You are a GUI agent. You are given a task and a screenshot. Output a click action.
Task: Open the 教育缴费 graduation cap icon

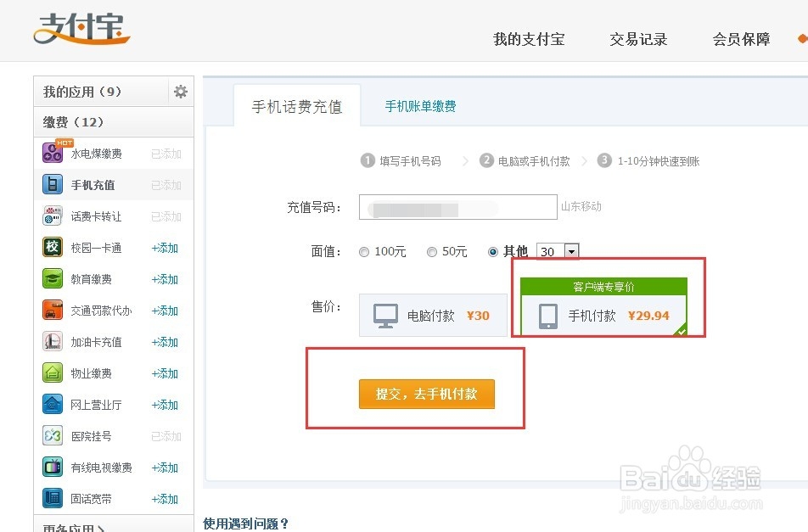[x=53, y=278]
